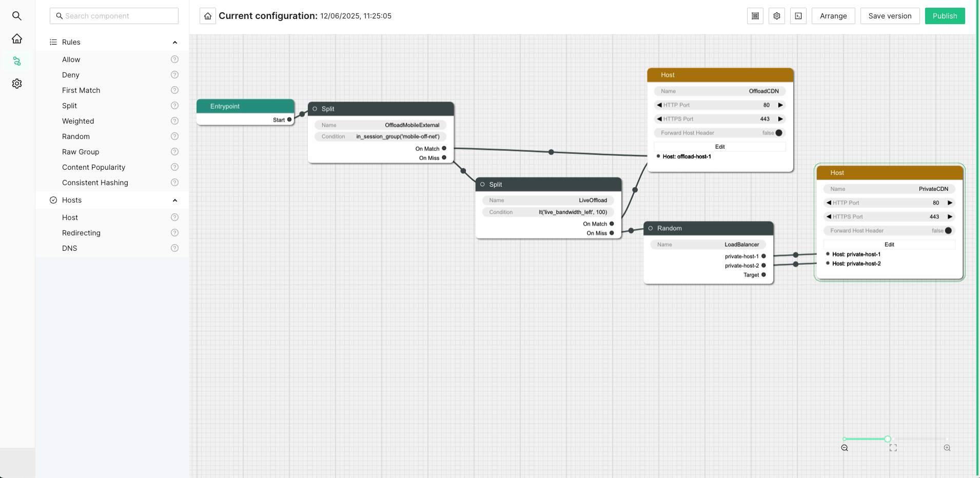Open the terminal console icon in toolbar
Screen dimensions: 980x478
coord(798,16)
